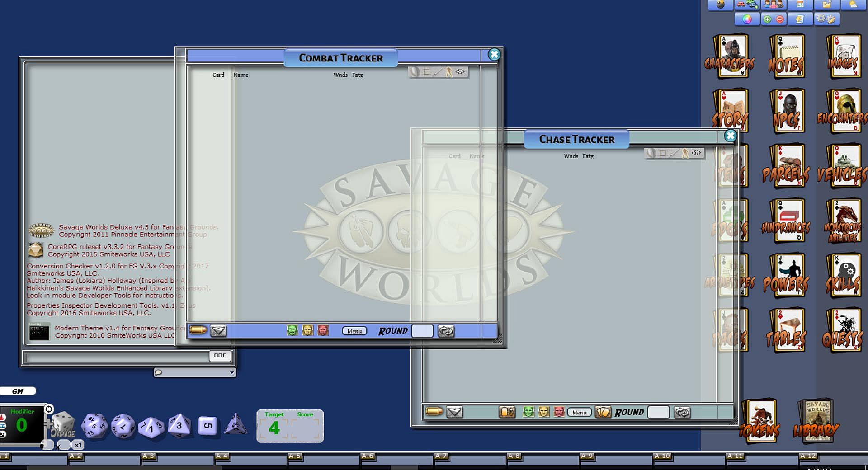This screenshot has height=470, width=868.
Task: Toggle red hostile face in Combat Tracker
Action: (x=323, y=331)
